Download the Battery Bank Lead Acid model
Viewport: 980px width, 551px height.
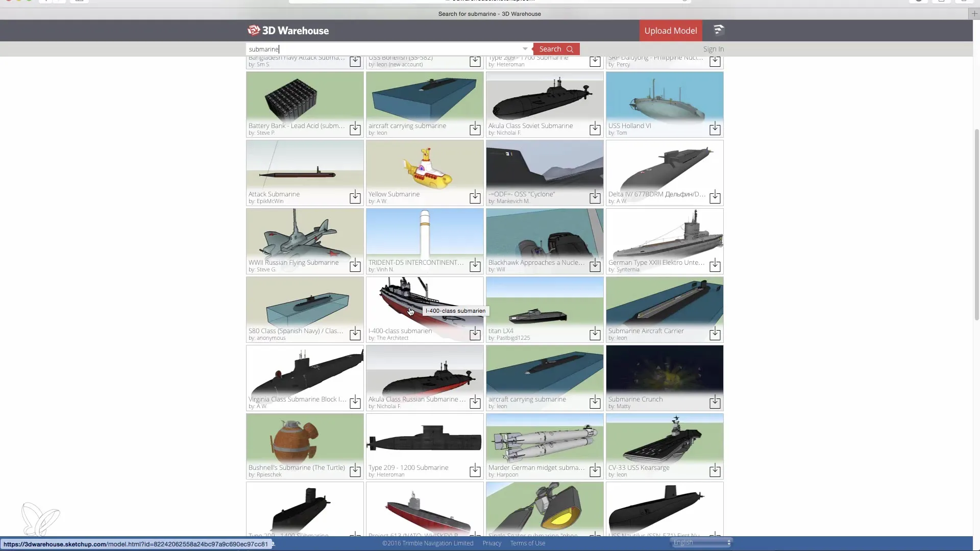[x=355, y=129]
